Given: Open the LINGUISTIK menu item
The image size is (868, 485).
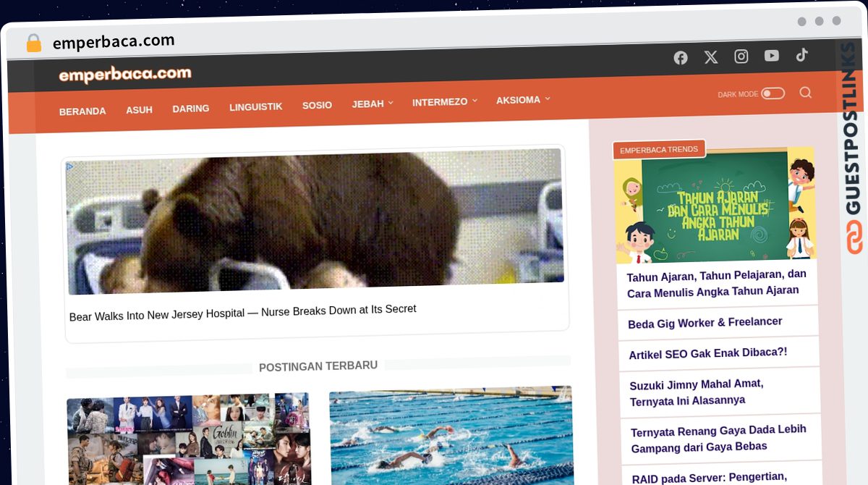Looking at the screenshot, I should pos(256,106).
